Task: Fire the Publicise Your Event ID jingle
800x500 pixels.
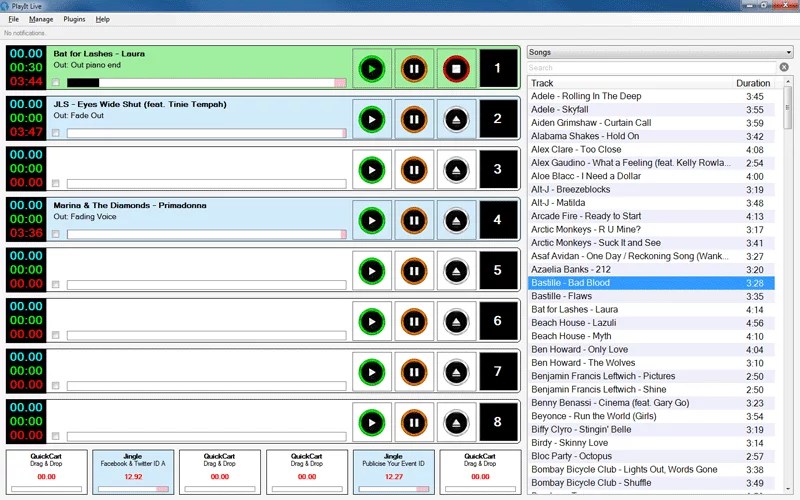Action: (x=393, y=470)
